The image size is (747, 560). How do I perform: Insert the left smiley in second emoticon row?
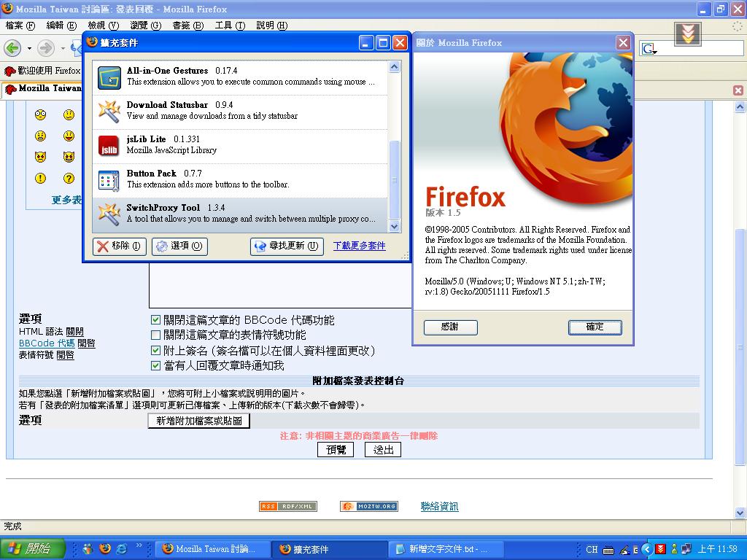(41, 136)
